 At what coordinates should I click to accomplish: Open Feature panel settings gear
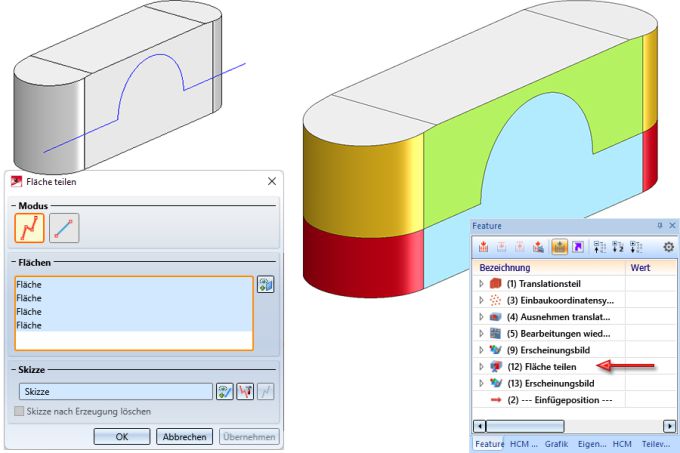[x=669, y=246]
